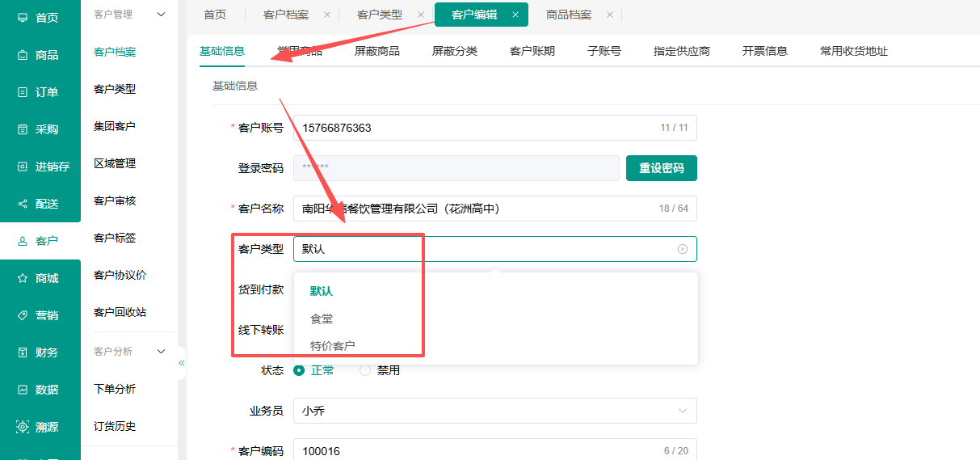Close the 客户类型 tab

point(420,15)
